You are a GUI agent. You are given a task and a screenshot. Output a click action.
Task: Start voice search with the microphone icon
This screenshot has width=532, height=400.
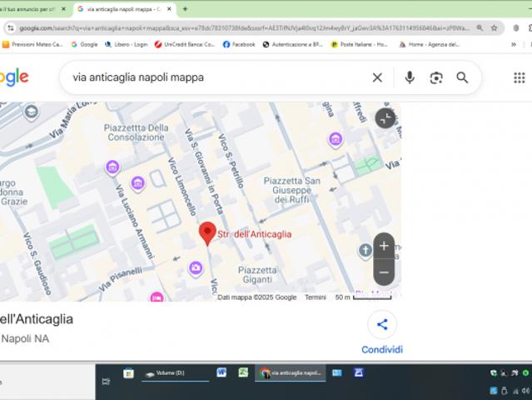(409, 77)
